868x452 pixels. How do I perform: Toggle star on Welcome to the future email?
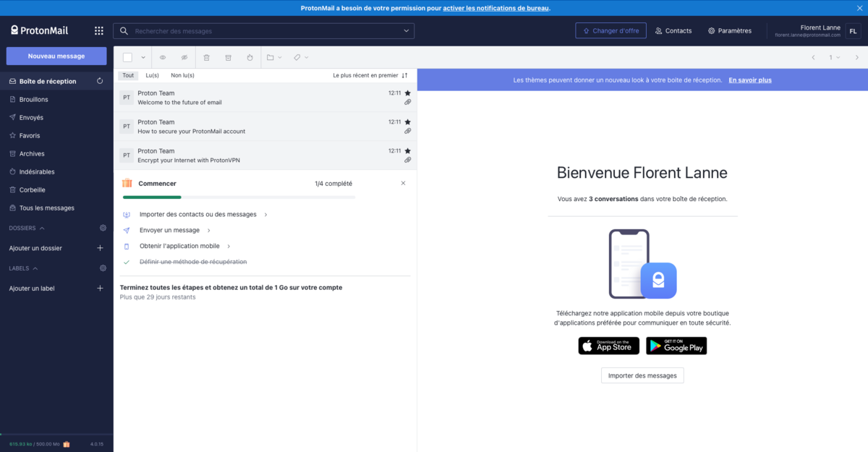click(407, 93)
